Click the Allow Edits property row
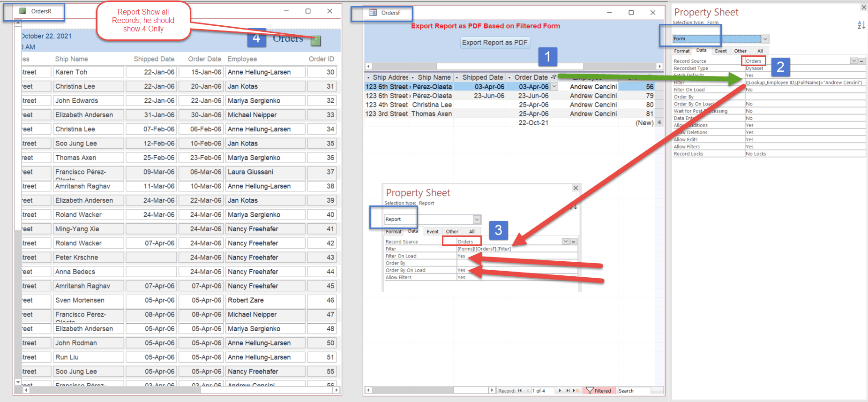 click(x=769, y=140)
